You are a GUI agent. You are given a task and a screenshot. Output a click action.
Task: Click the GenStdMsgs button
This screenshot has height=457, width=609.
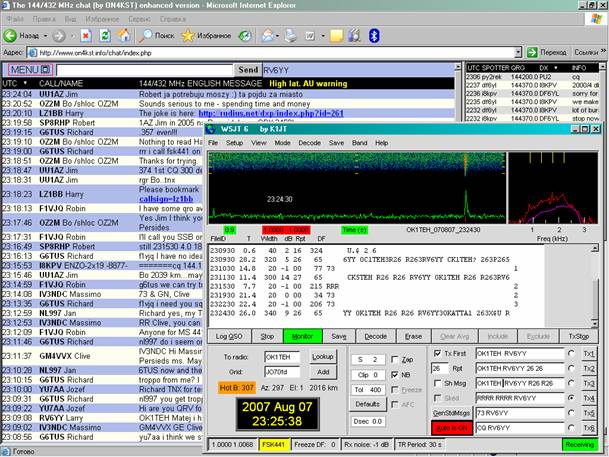pos(451,413)
